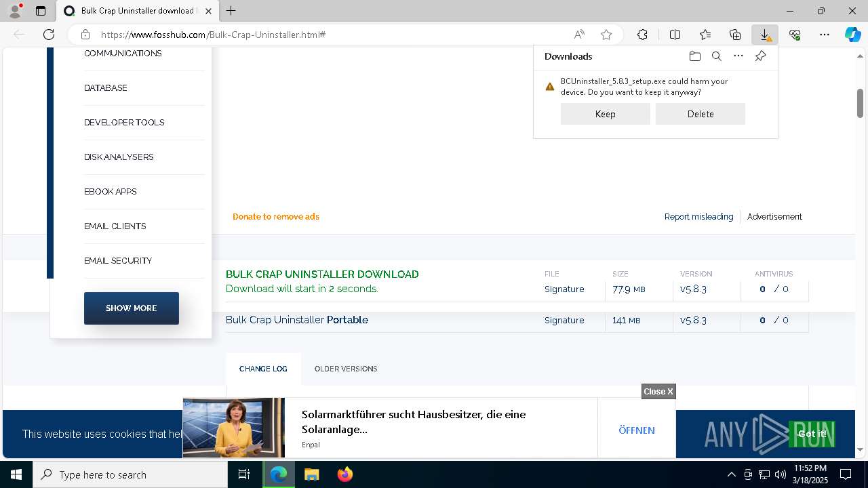Click Donate to remove ads link

pos(276,217)
